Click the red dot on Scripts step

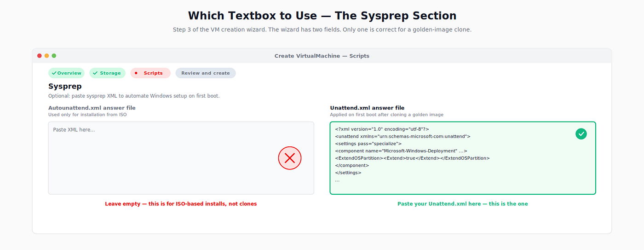tap(136, 73)
